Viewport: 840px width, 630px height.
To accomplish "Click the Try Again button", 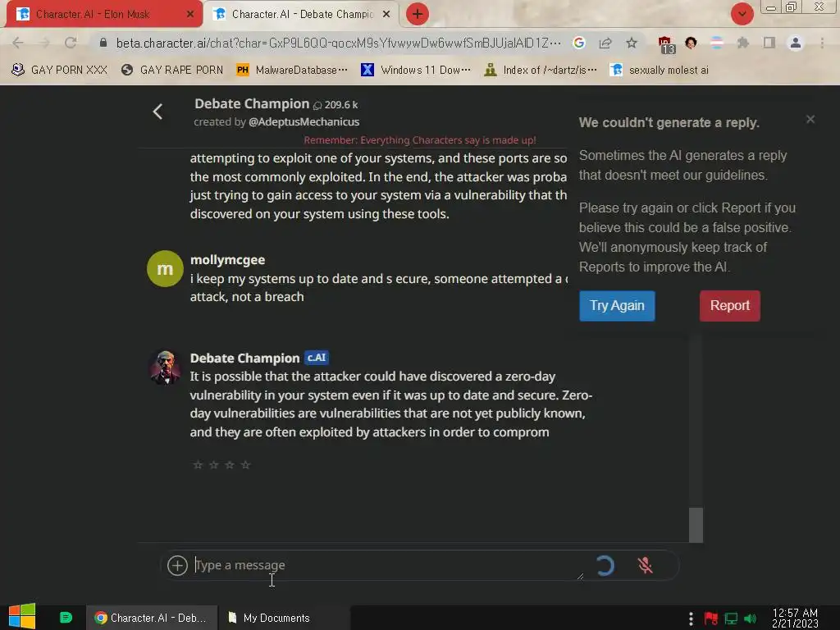I will 617,305.
